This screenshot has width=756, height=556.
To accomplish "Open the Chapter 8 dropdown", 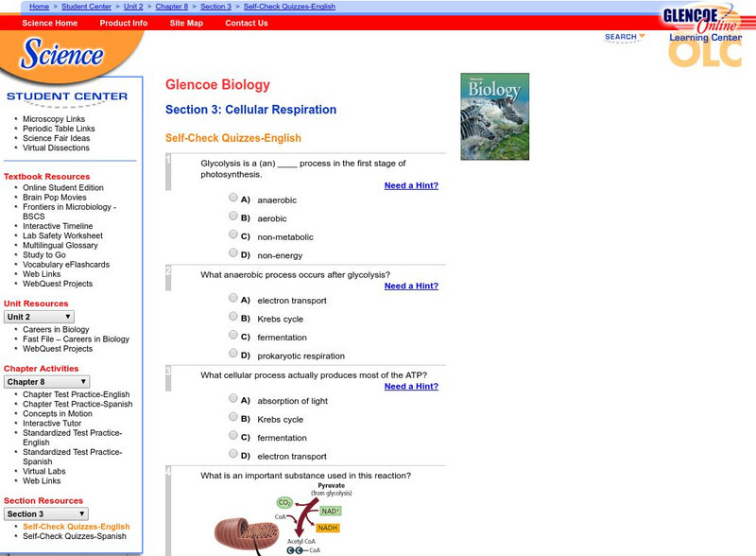I will [46, 382].
